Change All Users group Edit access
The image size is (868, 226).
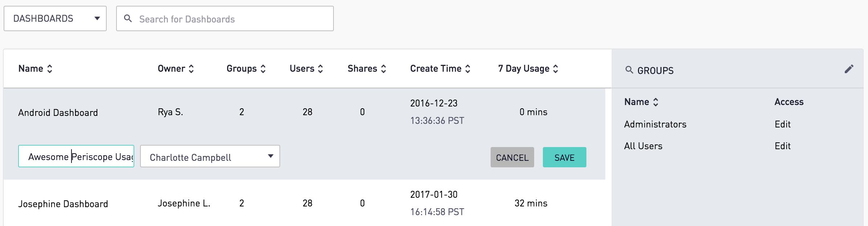pyautogui.click(x=783, y=146)
